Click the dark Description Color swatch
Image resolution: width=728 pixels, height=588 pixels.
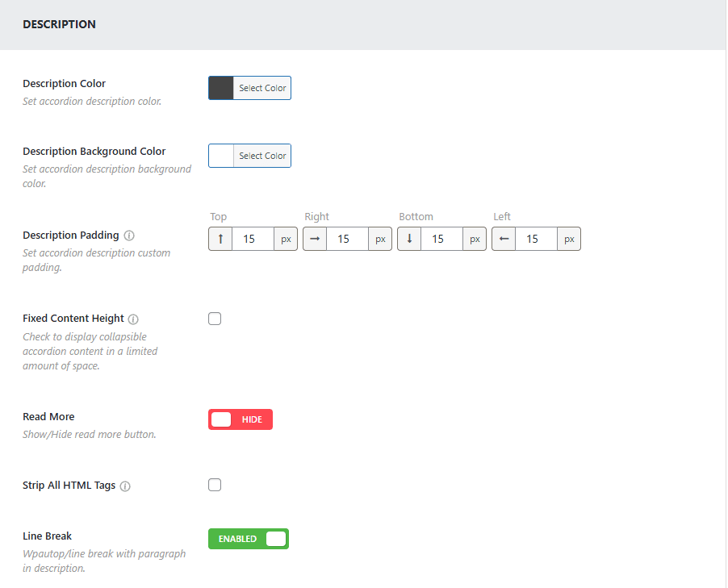tap(221, 88)
